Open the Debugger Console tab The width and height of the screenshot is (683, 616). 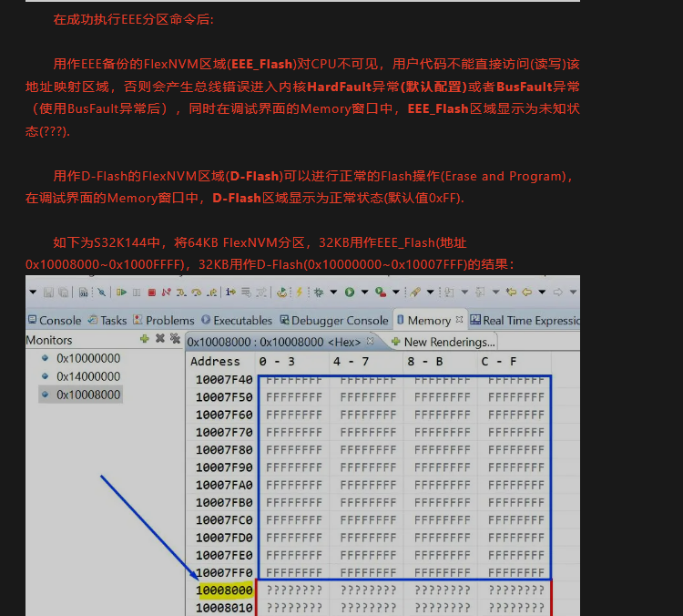(x=334, y=321)
